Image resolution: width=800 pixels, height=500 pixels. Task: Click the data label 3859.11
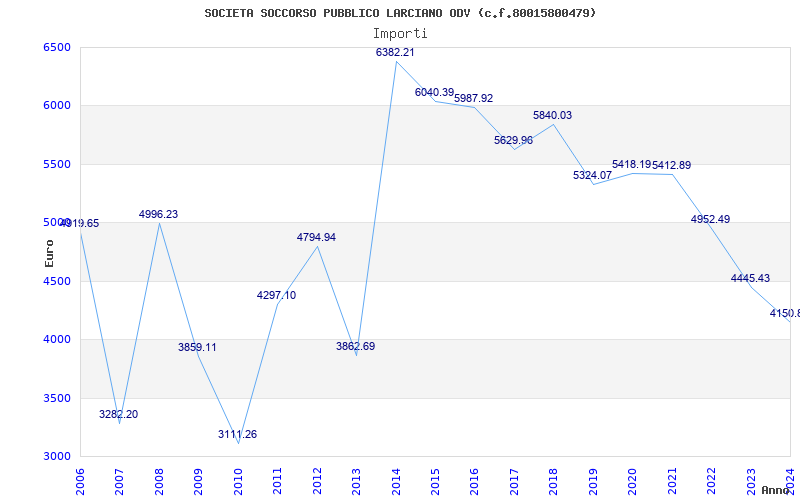tap(197, 347)
